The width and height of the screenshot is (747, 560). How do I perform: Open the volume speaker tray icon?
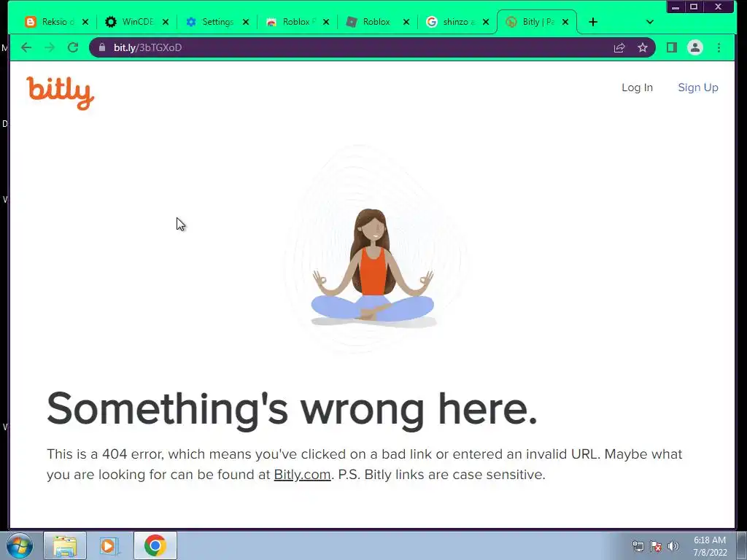[x=673, y=546]
